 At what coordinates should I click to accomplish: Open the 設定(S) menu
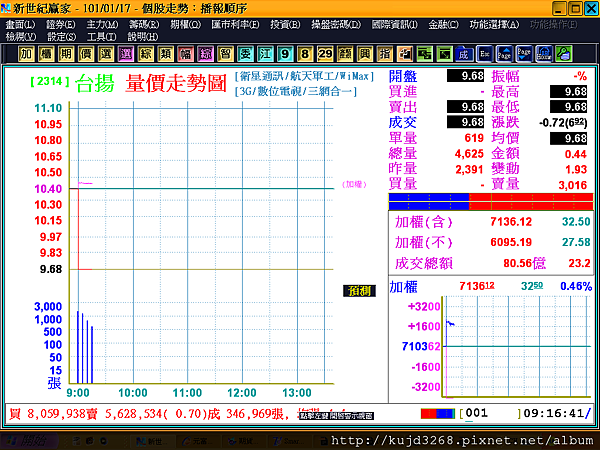61,37
